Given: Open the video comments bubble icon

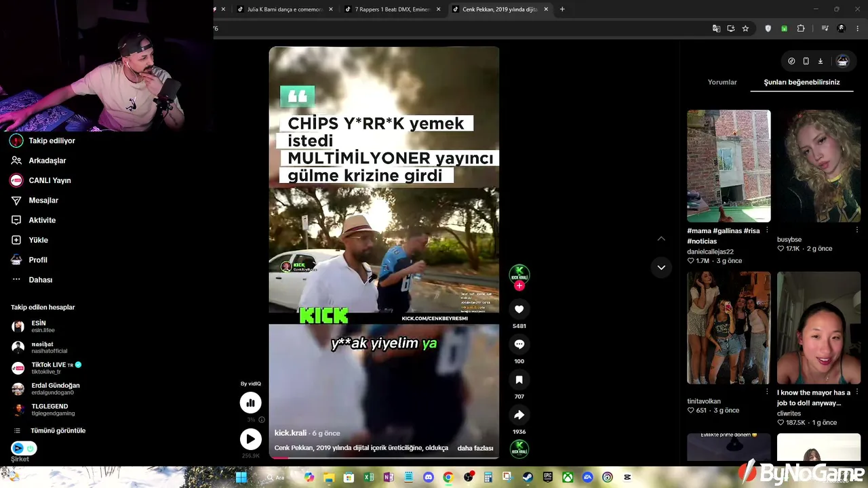Looking at the screenshot, I should [x=519, y=344].
